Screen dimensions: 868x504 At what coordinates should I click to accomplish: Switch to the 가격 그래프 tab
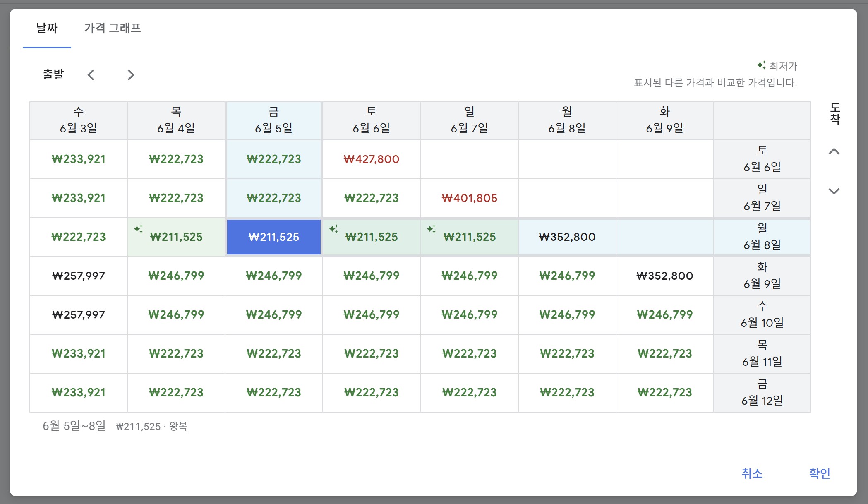pyautogui.click(x=113, y=28)
